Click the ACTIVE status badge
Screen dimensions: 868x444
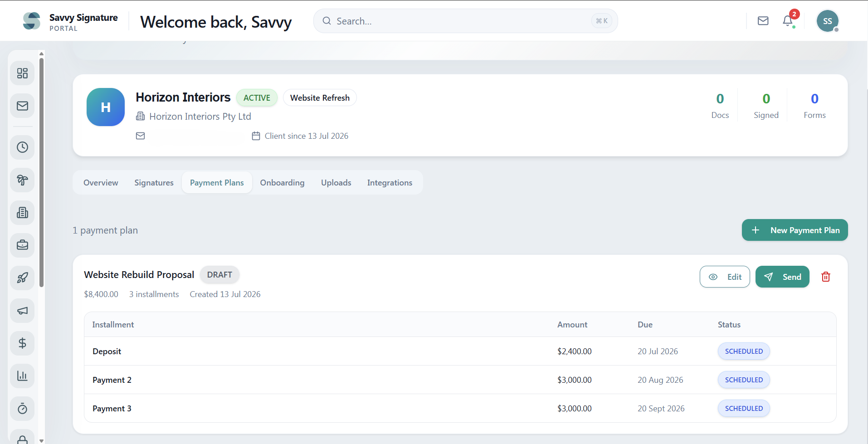(257, 98)
